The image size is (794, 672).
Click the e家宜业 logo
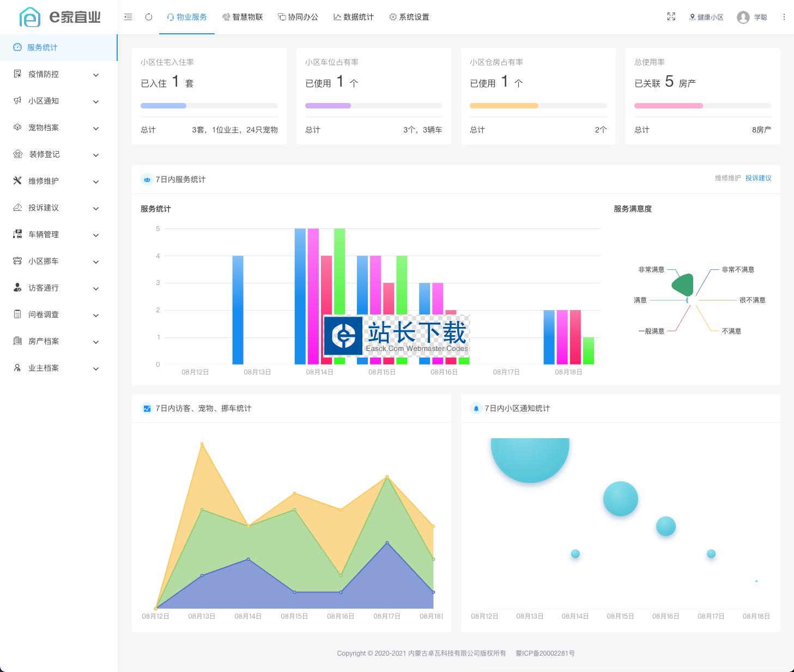(x=60, y=17)
